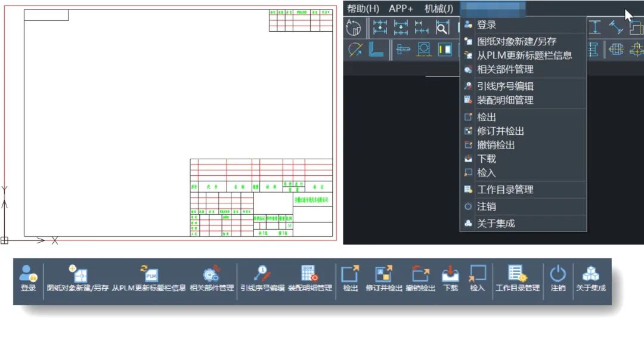This screenshot has width=644, height=337.
Task: Click the 下载 download toolbar icon
Action: coord(450,279)
